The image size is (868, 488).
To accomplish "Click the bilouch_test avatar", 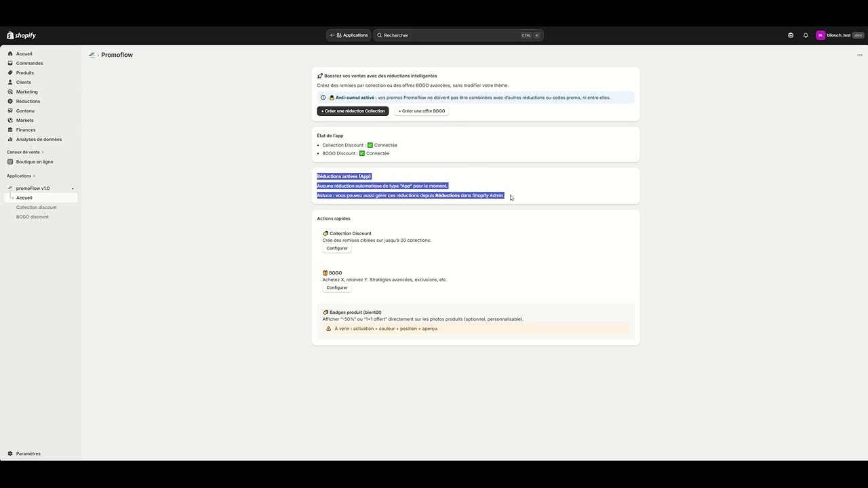I will coord(821,35).
